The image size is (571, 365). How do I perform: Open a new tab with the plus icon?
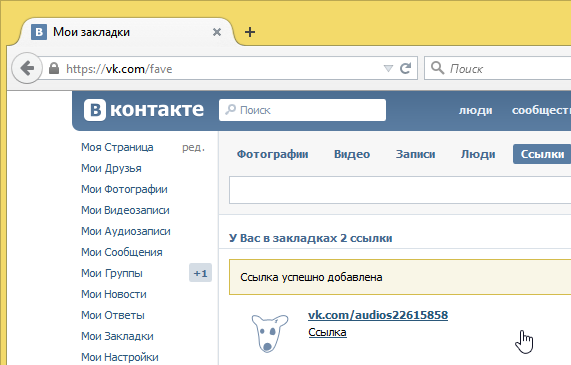(x=250, y=32)
